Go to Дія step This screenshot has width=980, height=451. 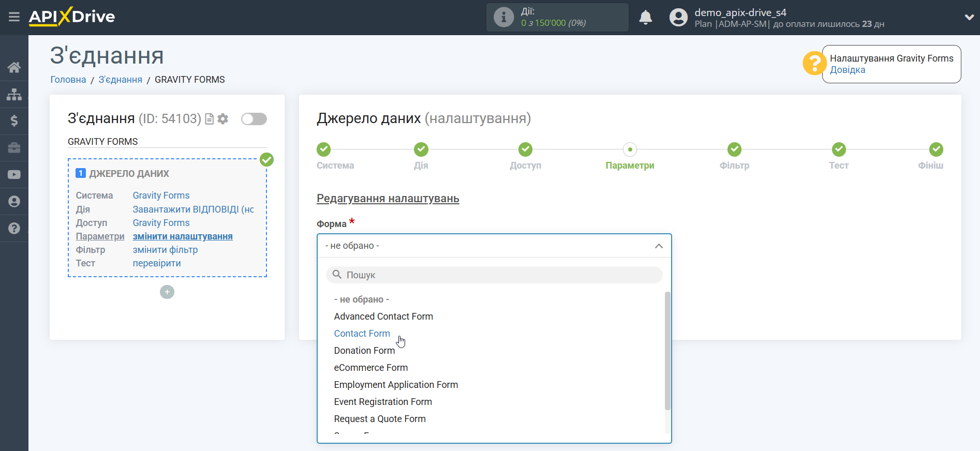pyautogui.click(x=421, y=149)
